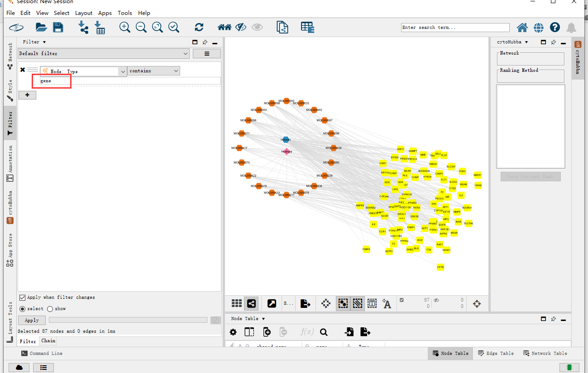Screen dimensions: 588x373
Task: Tick Apply when filter changes checkbox
Action: pos(22,297)
